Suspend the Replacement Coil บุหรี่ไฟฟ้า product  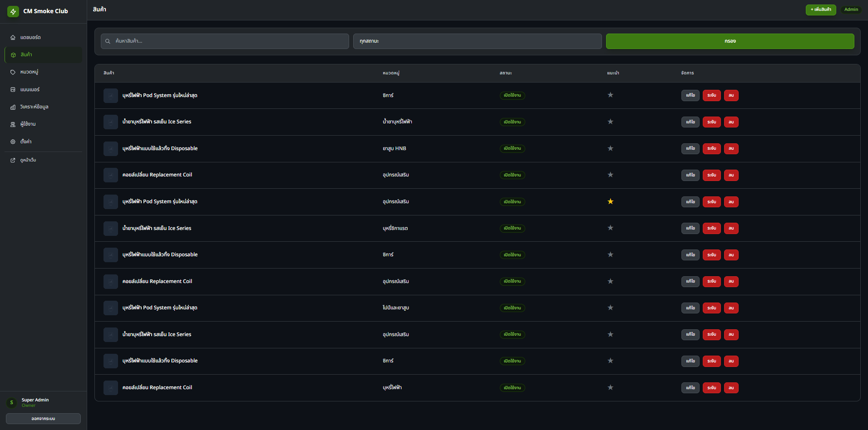pos(712,388)
